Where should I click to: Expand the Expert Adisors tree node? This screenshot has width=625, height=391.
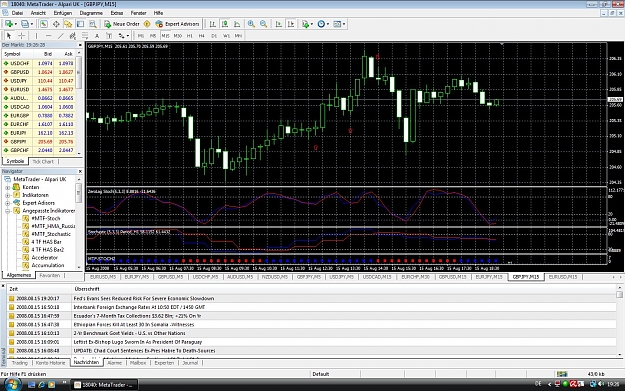click(7, 203)
